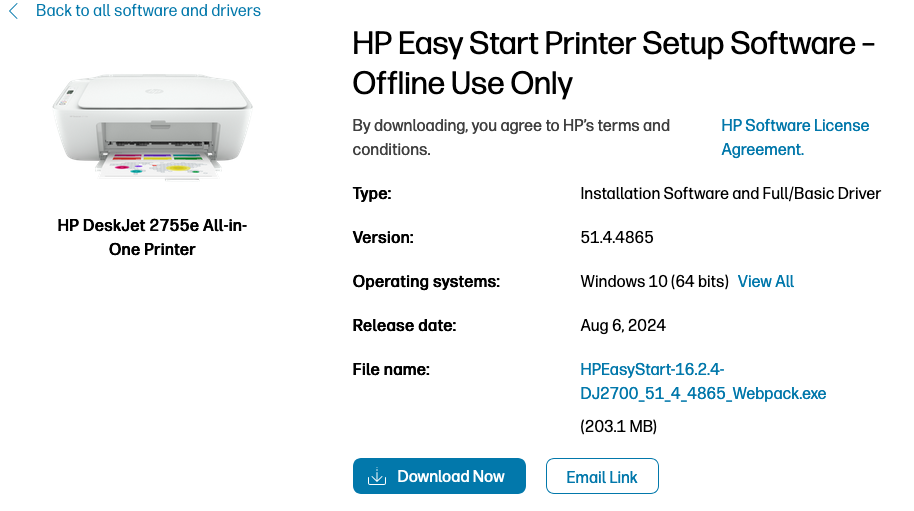Screen dimensions: 914x511
Task: Click the 'By downloading, you agree' terms text
Action: 511,137
